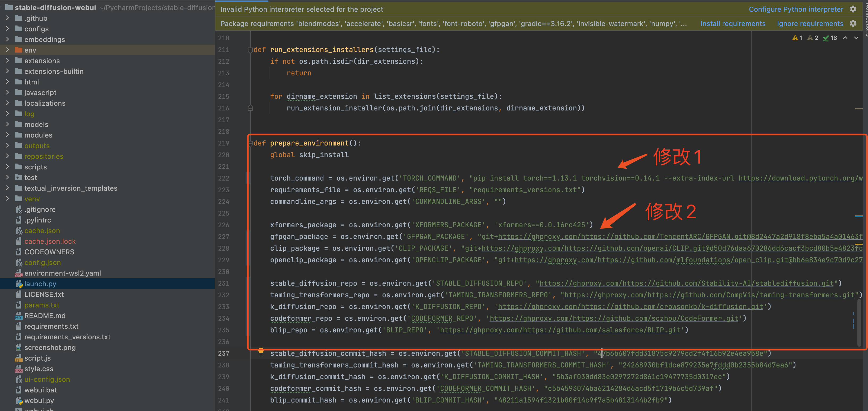Click the green typo checkmark indicator
The image size is (868, 411).
826,38
